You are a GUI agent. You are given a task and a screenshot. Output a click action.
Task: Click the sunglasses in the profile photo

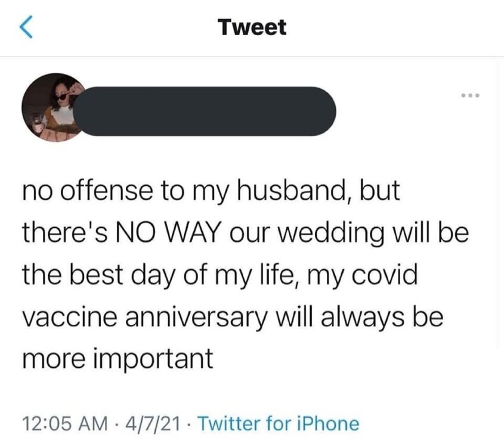(x=61, y=97)
